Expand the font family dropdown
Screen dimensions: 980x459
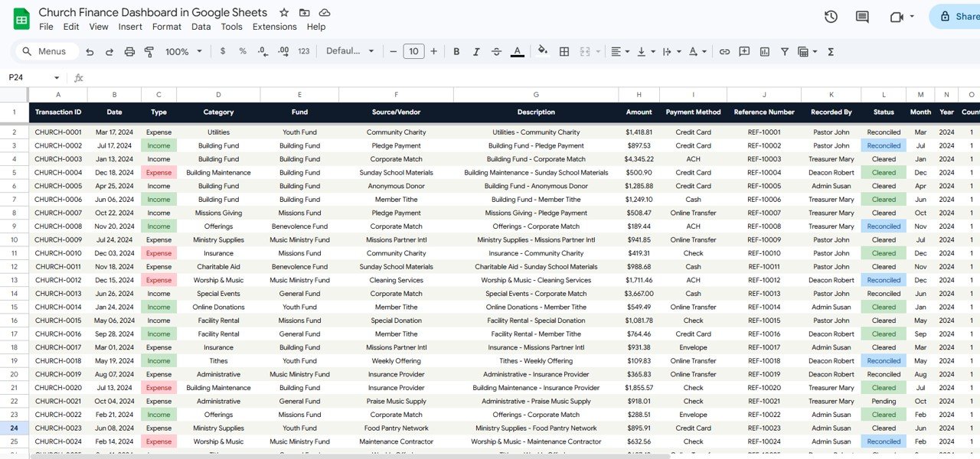point(350,51)
